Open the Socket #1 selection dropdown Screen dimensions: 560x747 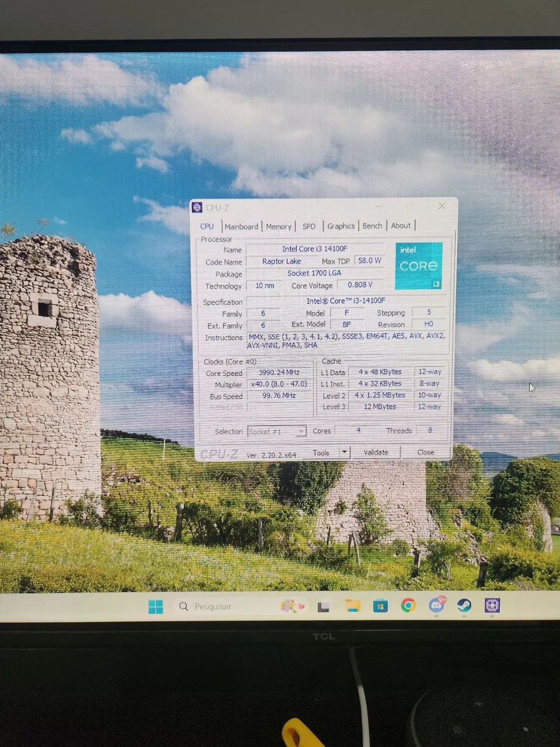coord(276,432)
